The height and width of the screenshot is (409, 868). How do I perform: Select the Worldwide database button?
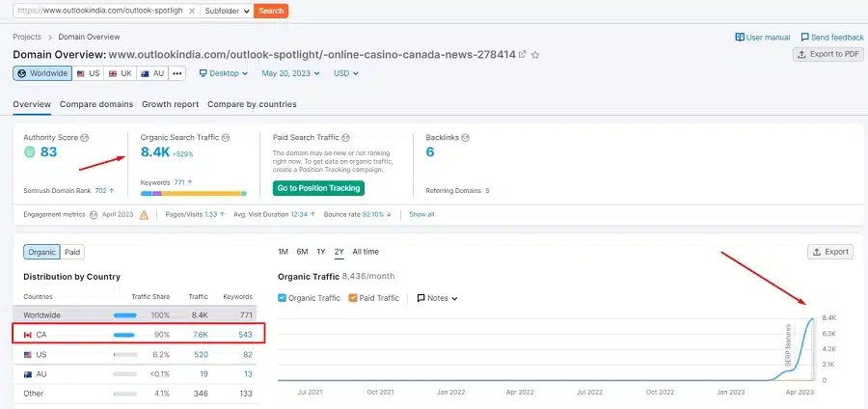(x=42, y=73)
